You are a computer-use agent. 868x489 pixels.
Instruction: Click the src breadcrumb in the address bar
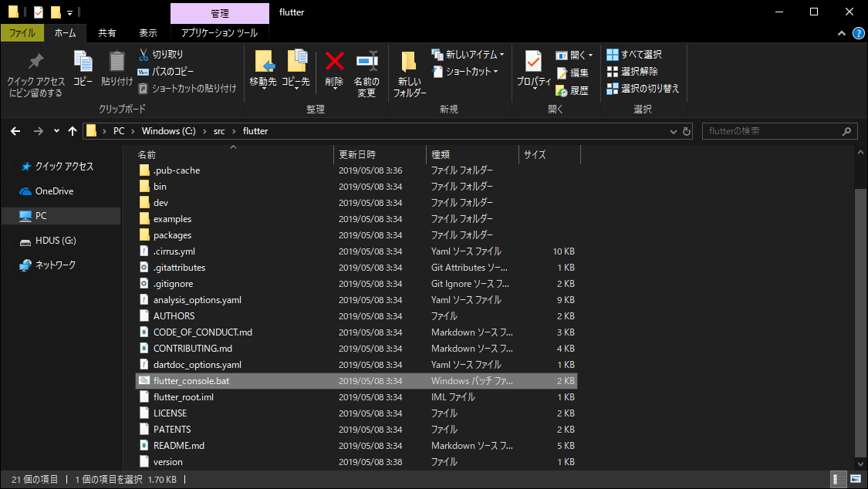(x=219, y=131)
